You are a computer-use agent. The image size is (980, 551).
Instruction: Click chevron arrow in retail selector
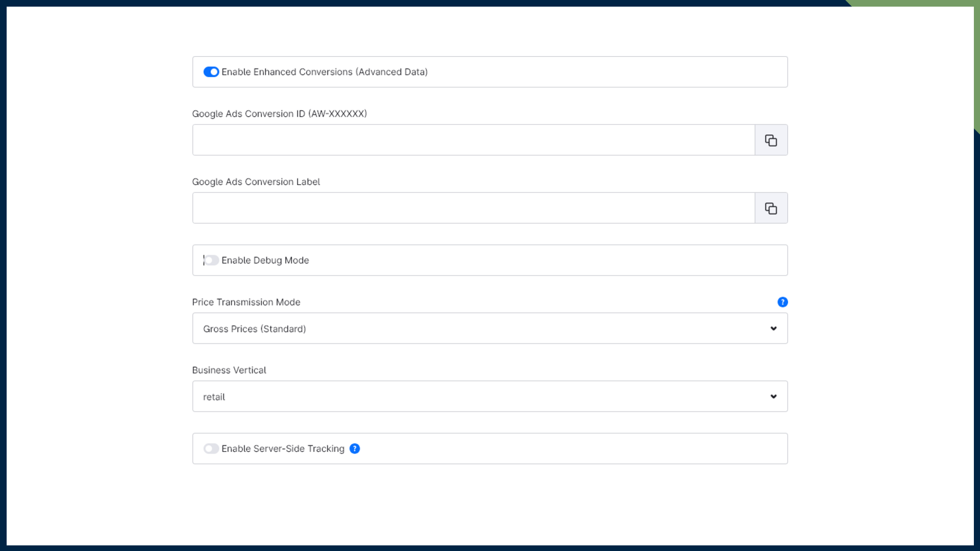[x=773, y=396]
